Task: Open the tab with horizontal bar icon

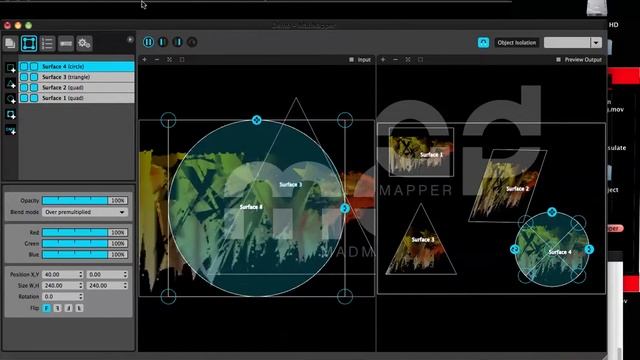Action: [x=66, y=43]
